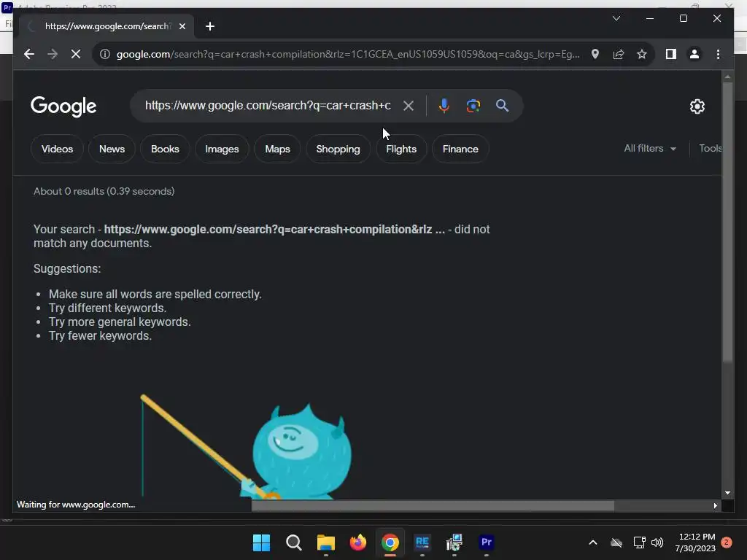Show hidden system tray icons

click(x=592, y=542)
